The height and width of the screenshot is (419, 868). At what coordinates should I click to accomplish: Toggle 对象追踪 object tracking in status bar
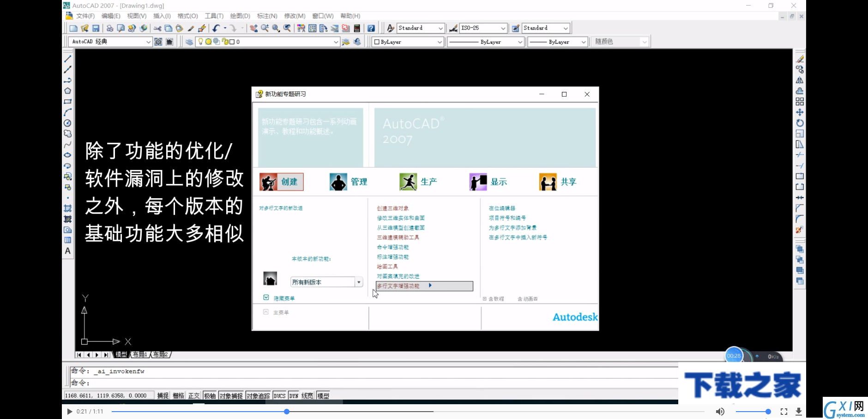click(x=258, y=395)
